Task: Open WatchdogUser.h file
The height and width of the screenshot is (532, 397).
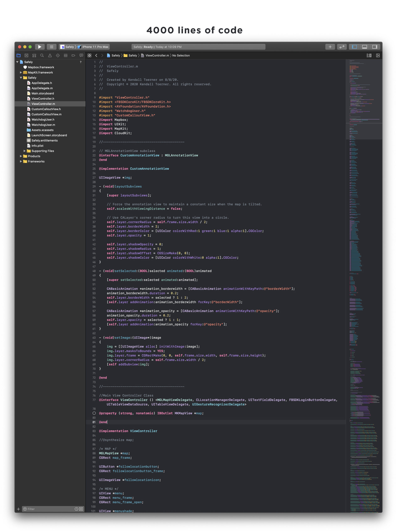Action: coord(43,119)
